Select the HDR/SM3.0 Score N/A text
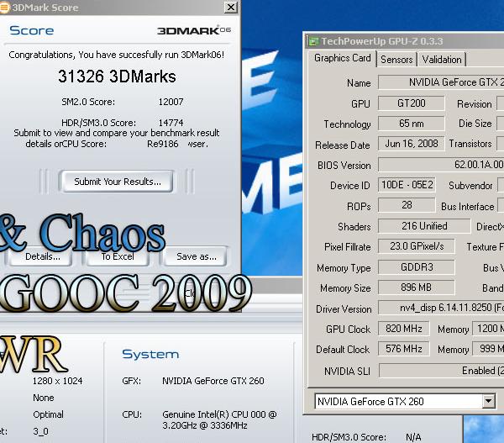Viewport: 504px width, 443px height. (x=413, y=437)
